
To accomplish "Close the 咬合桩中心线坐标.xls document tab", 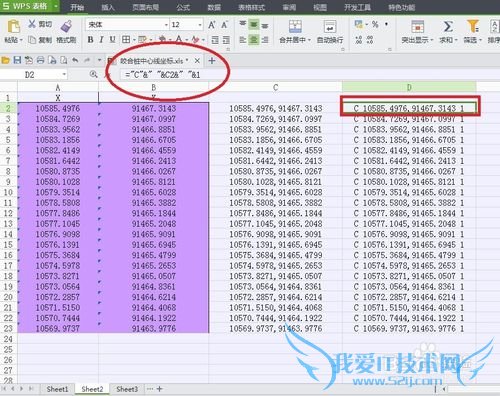I will point(197,61).
